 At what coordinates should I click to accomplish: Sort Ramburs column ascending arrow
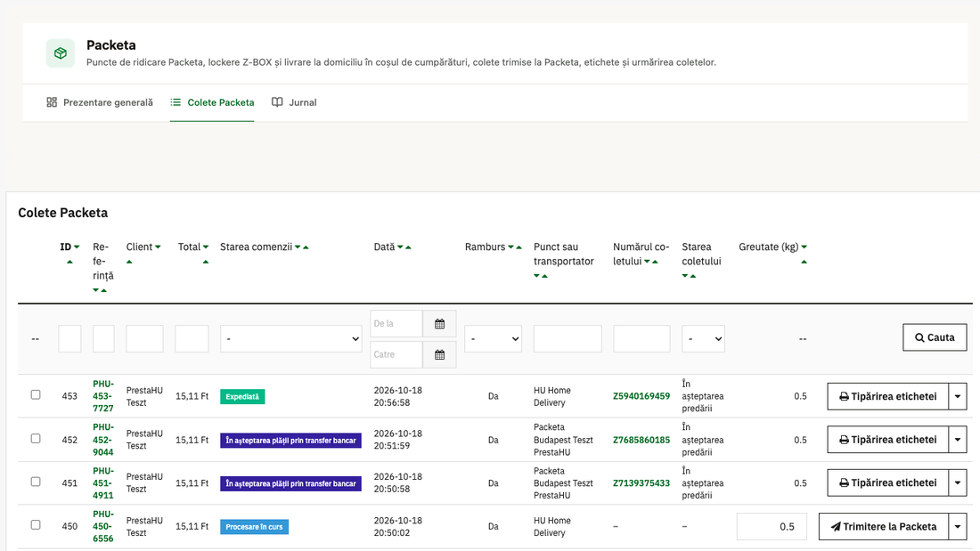click(519, 247)
